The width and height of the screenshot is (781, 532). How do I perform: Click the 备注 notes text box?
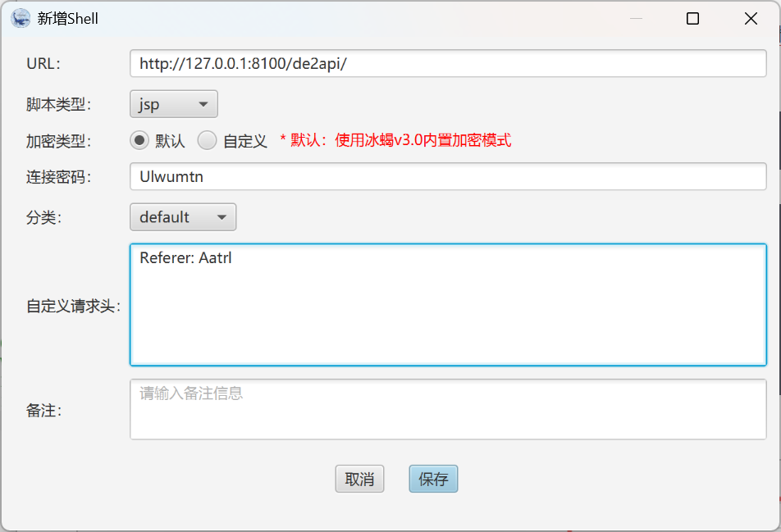click(x=448, y=409)
